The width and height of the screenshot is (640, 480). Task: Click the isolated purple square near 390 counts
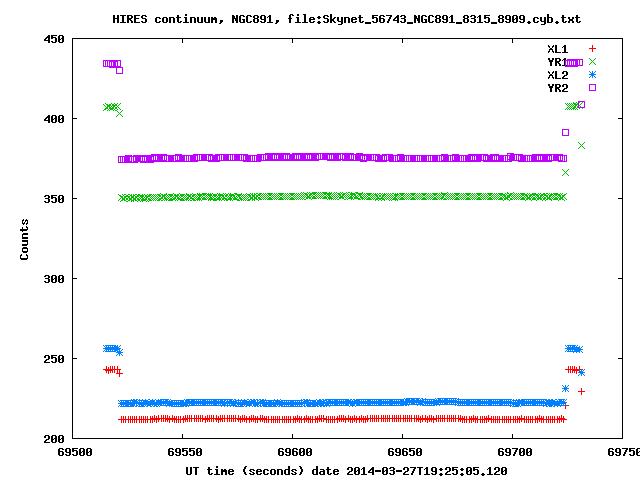point(565,133)
